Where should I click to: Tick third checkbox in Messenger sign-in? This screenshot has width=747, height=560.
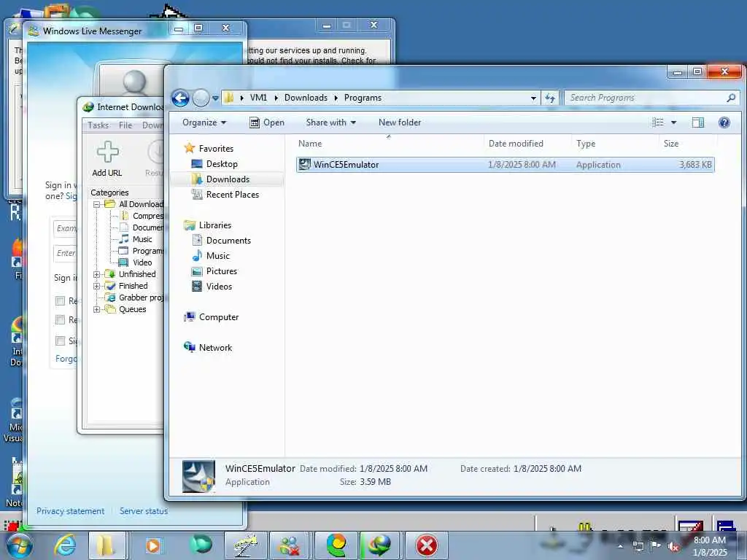tap(60, 341)
